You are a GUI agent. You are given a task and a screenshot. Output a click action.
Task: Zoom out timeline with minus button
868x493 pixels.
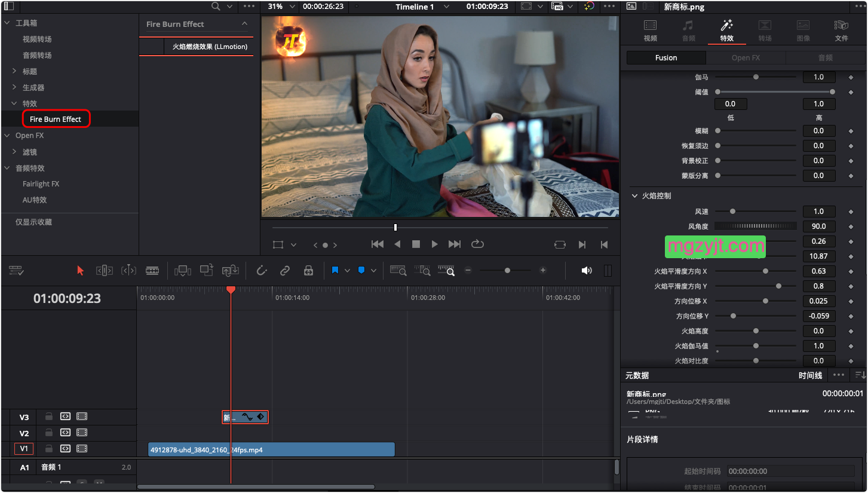pyautogui.click(x=468, y=271)
